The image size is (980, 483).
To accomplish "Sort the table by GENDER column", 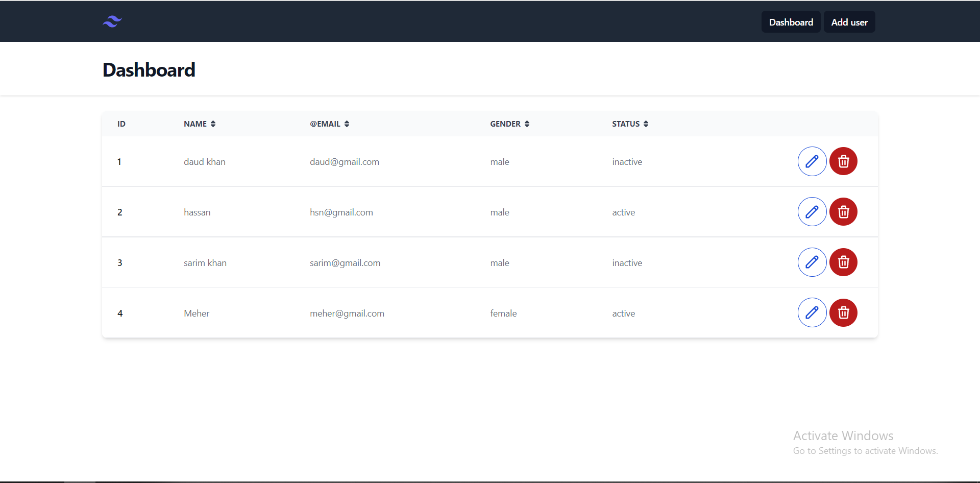I will [527, 124].
